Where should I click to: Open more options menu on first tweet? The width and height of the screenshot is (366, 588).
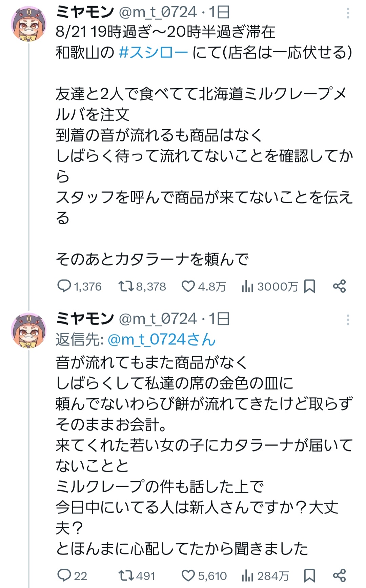coord(348,13)
